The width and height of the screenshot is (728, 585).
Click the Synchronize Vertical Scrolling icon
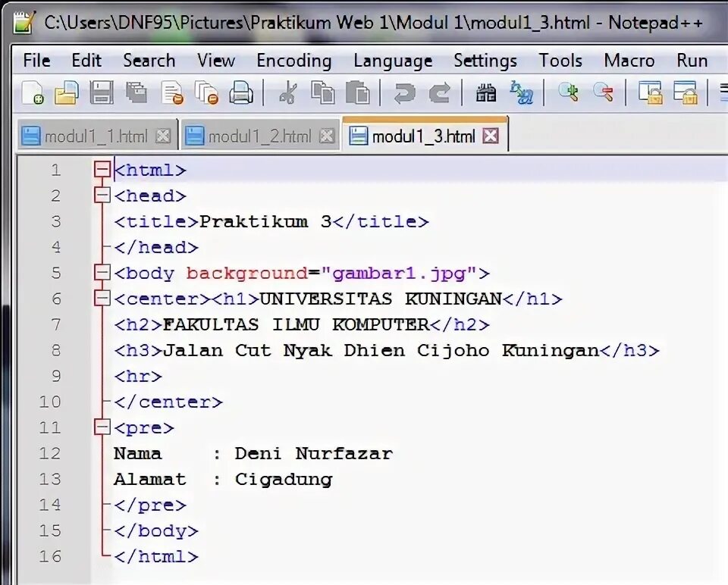pyautogui.click(x=650, y=92)
